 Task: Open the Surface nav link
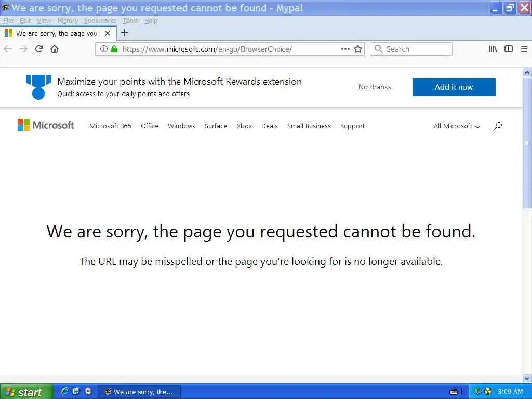tap(216, 126)
